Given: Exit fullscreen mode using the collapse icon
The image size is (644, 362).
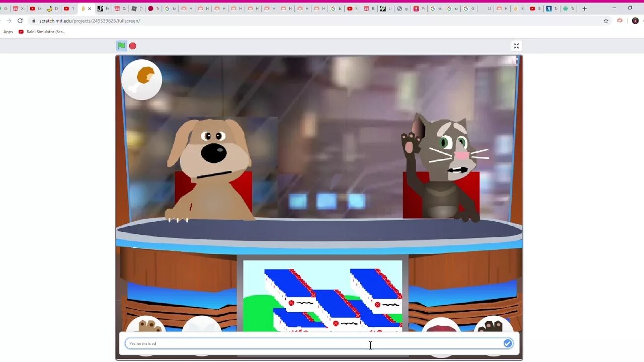Looking at the screenshot, I should click(516, 46).
